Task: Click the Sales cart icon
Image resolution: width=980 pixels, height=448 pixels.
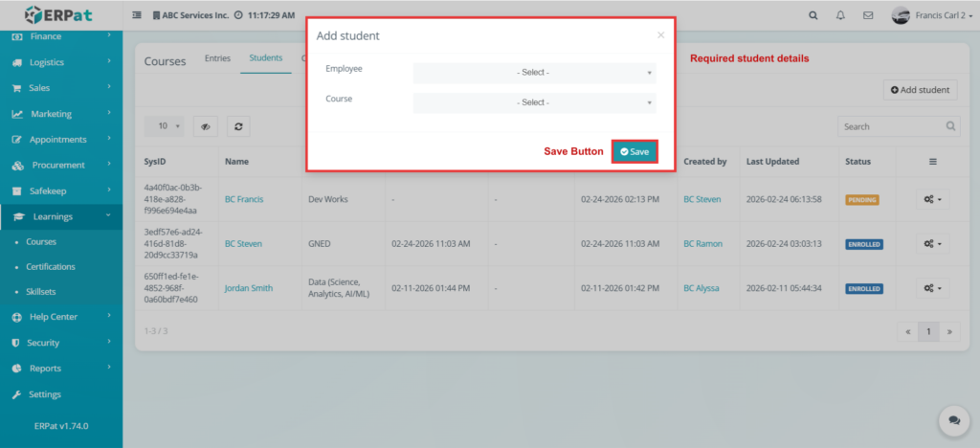Action: click(x=17, y=88)
